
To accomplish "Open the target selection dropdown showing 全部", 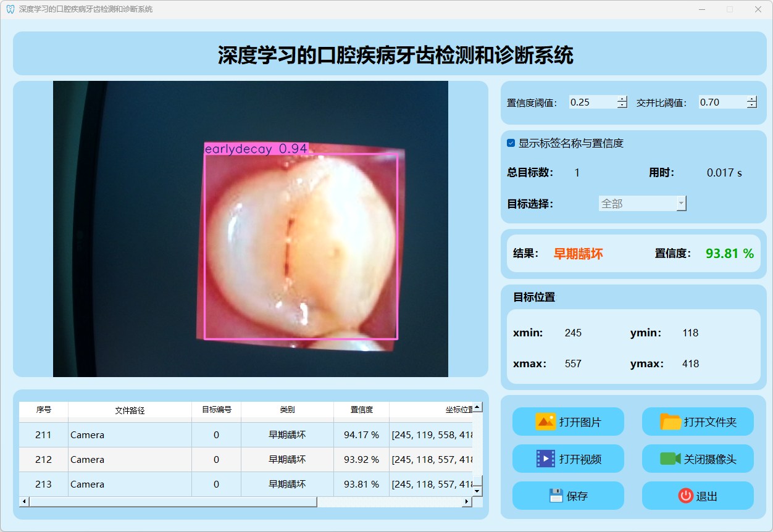I will click(642, 204).
